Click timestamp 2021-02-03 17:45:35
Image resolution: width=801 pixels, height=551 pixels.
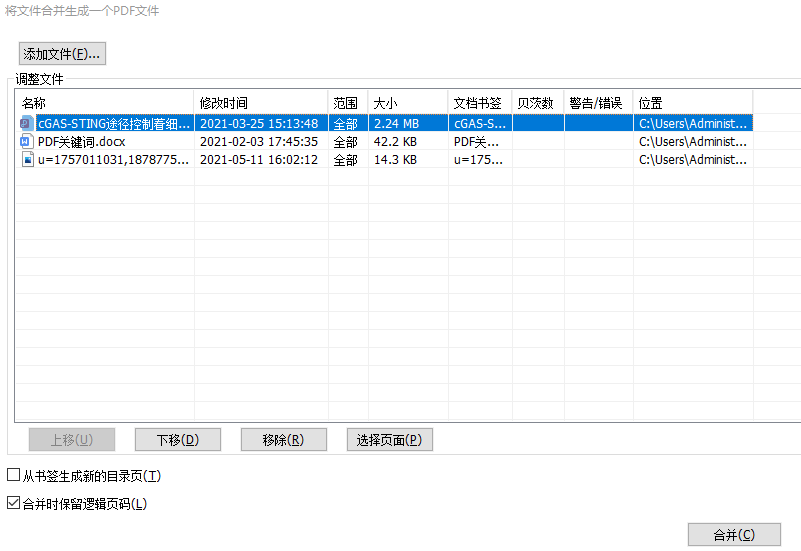tap(259, 141)
